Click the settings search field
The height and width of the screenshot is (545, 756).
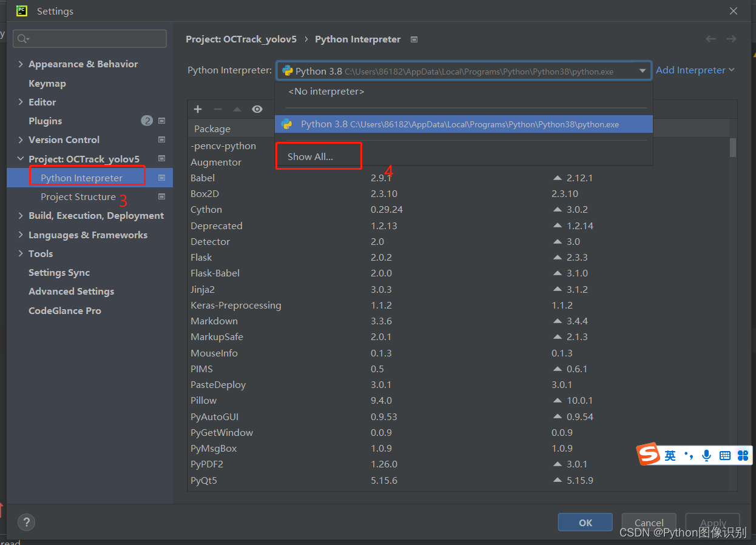pos(91,39)
